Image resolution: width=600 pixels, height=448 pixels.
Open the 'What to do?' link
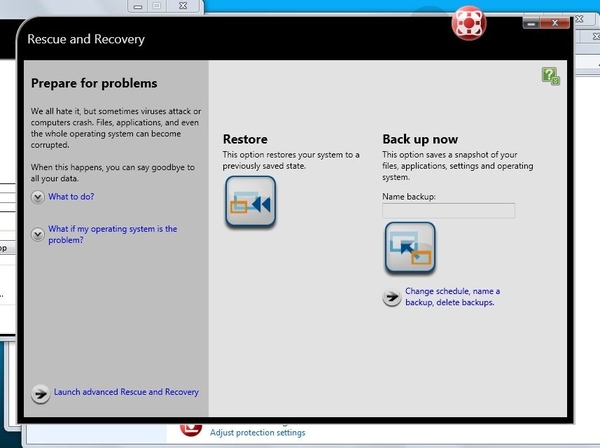tap(71, 197)
